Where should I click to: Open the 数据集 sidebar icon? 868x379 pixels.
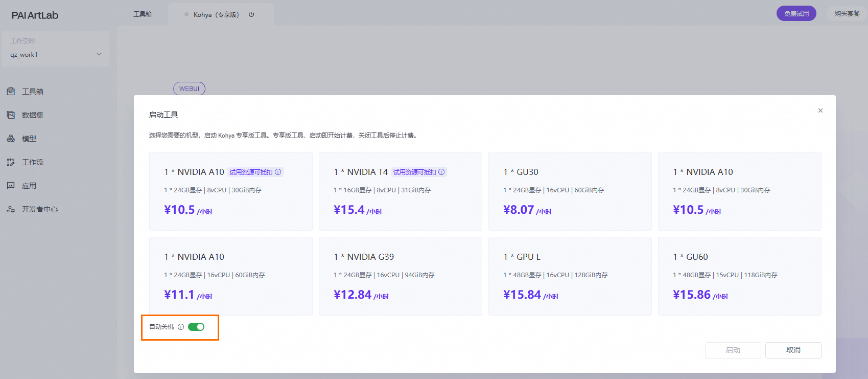pos(11,115)
